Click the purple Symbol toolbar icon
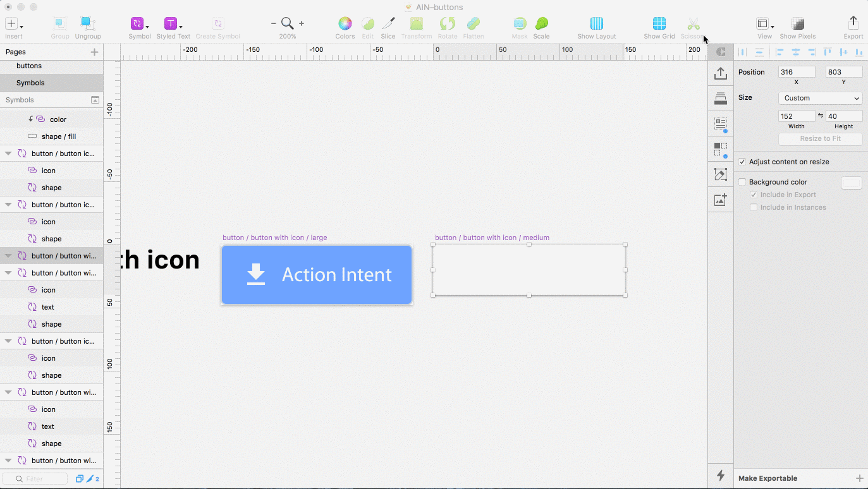This screenshot has width=868, height=489. click(137, 24)
